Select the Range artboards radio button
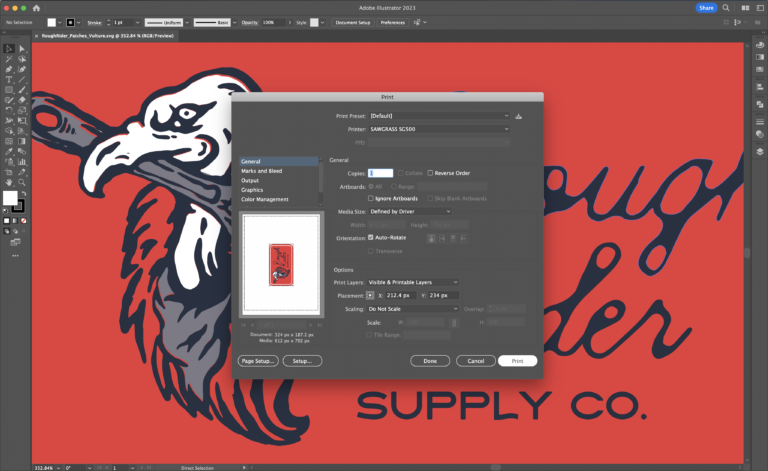The height and width of the screenshot is (471, 768). [394, 187]
